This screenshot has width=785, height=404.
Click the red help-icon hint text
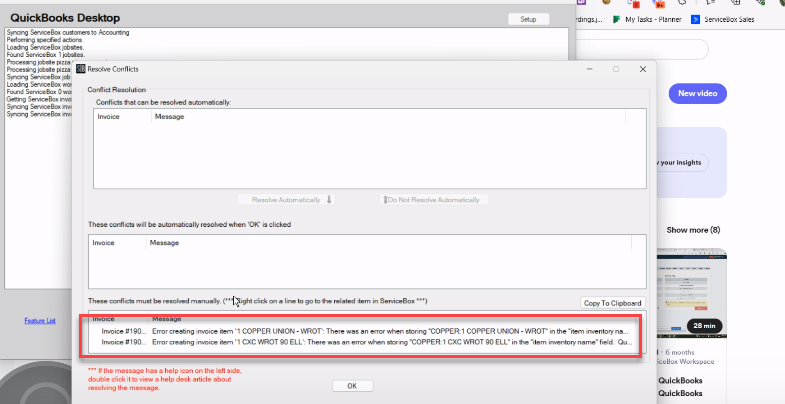click(165, 379)
